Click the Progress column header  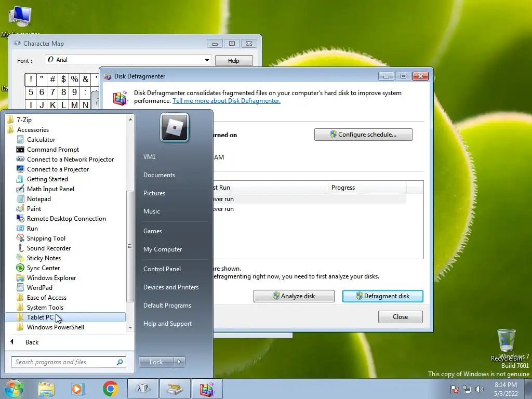[367, 187]
